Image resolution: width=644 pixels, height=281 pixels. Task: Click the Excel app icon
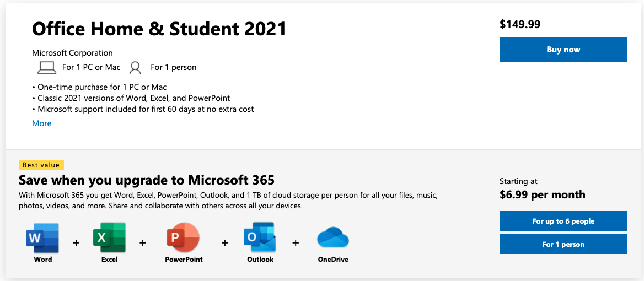[109, 238]
